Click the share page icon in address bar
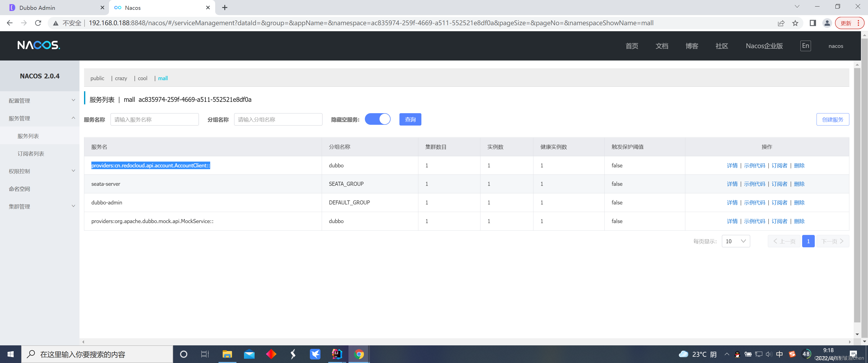Image resolution: width=868 pixels, height=363 pixels. click(x=781, y=23)
